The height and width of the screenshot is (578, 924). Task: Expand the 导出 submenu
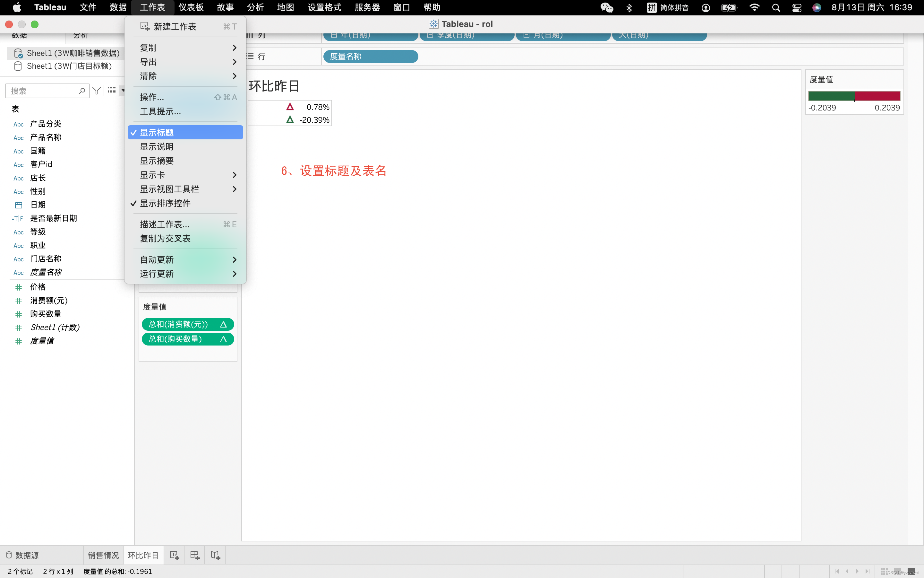[x=185, y=62]
